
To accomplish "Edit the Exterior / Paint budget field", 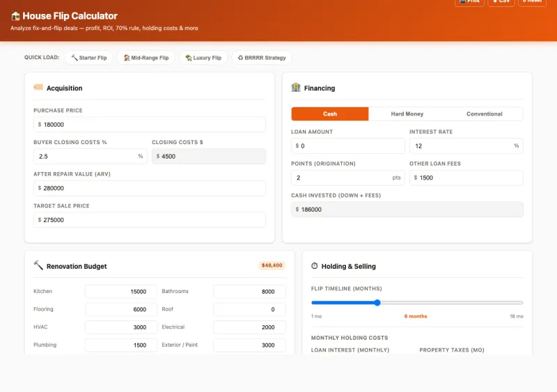I will (x=249, y=345).
